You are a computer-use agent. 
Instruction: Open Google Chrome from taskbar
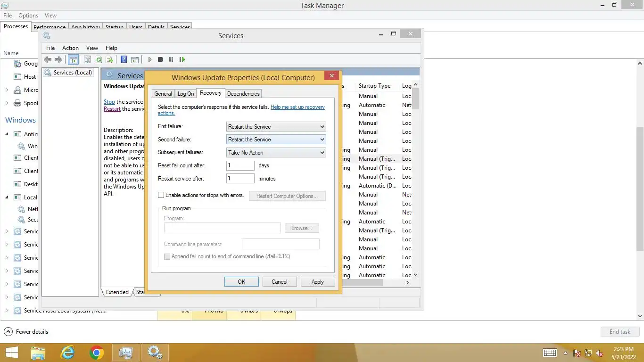97,352
